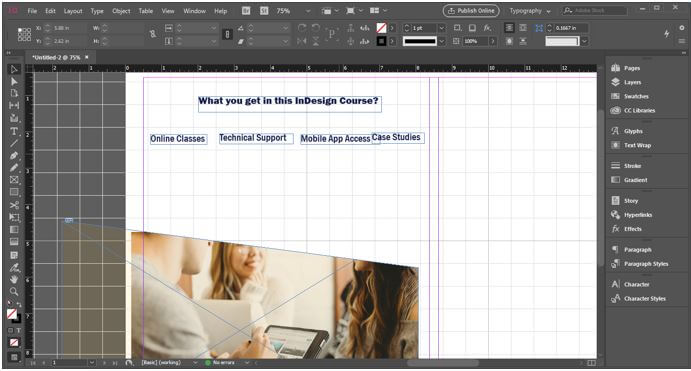Open the stroke style dropdown
Screen dimensions: 691x371
[x=441, y=41]
